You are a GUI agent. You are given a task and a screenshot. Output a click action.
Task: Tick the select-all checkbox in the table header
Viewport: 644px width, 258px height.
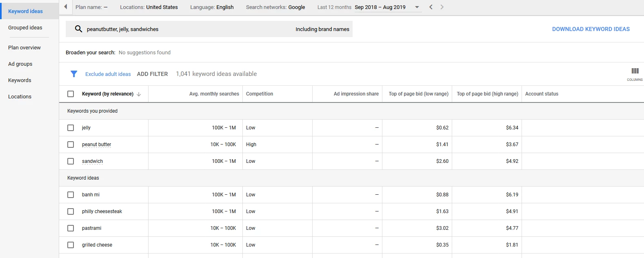pyautogui.click(x=71, y=94)
